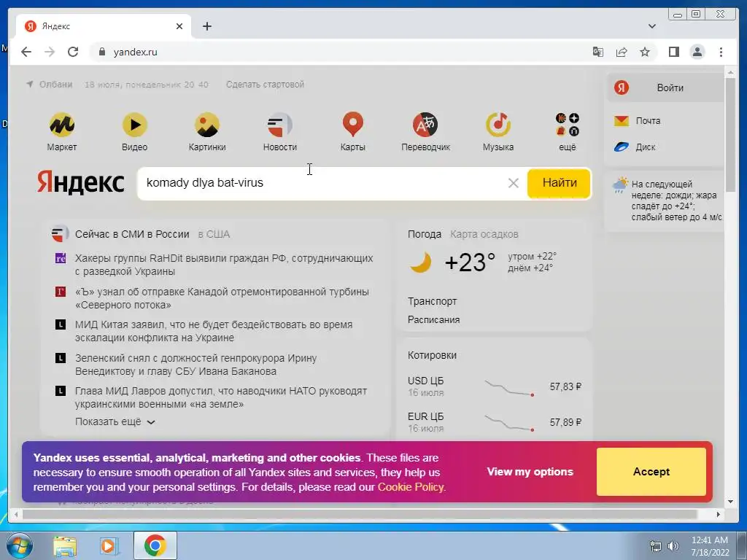Click View my options for cookies

pos(530,472)
